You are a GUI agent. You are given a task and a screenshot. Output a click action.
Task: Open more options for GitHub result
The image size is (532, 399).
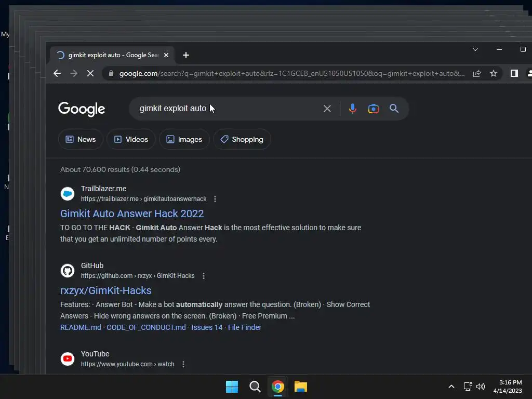pyautogui.click(x=204, y=276)
